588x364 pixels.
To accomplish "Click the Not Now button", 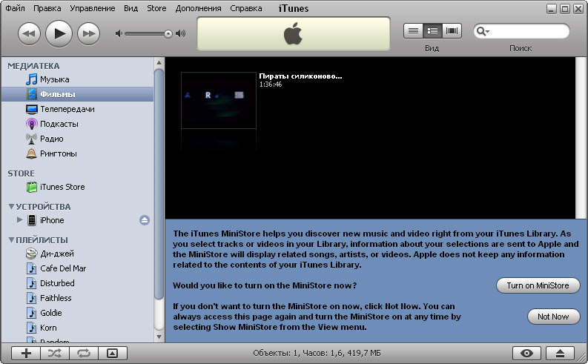I will (553, 317).
